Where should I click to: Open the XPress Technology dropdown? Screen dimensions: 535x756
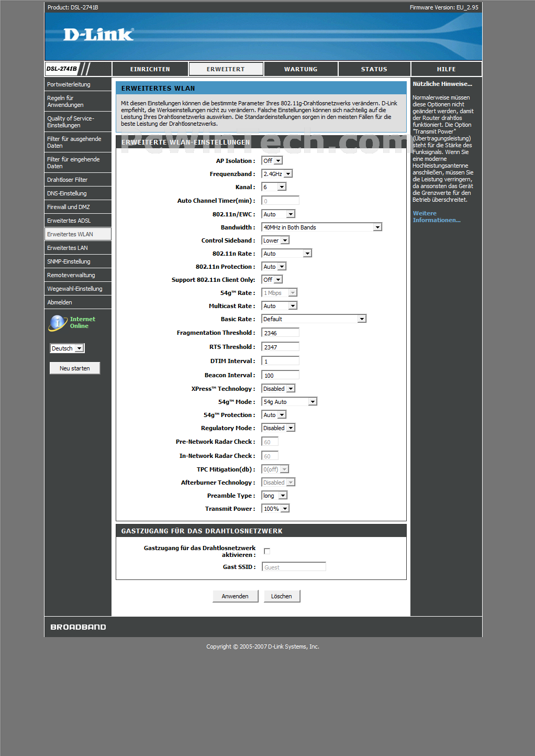click(278, 389)
